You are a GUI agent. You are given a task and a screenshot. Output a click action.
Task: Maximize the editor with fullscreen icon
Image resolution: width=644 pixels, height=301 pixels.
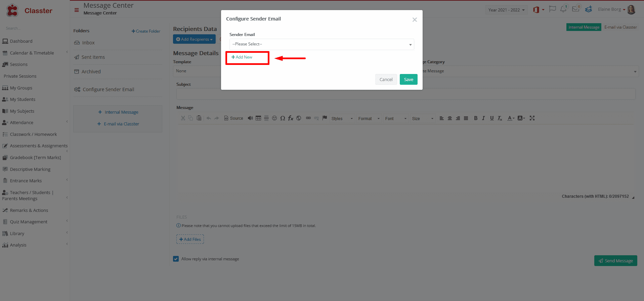point(532,118)
